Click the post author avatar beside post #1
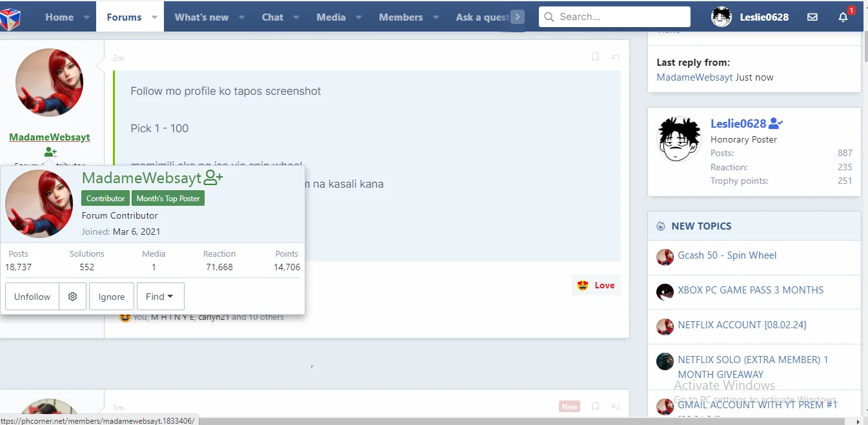 pos(49,83)
